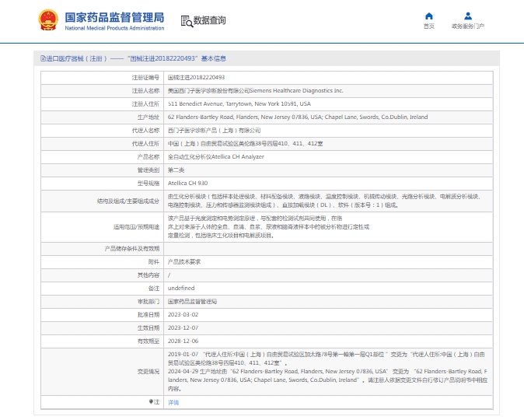Click the 生产地址 label cell
The height and width of the screenshot is (420, 524).
[103, 117]
